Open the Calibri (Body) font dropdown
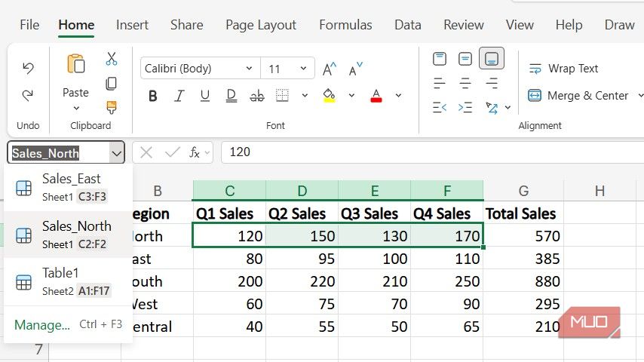644x362 pixels. pos(249,68)
